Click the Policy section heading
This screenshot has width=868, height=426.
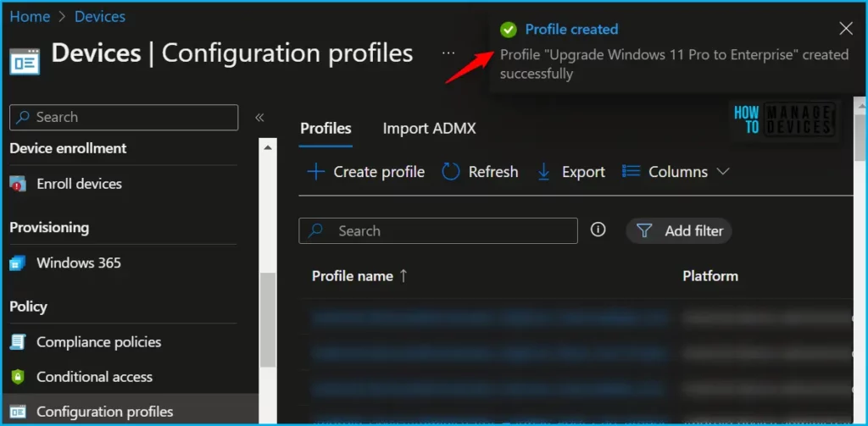pyautogui.click(x=28, y=307)
